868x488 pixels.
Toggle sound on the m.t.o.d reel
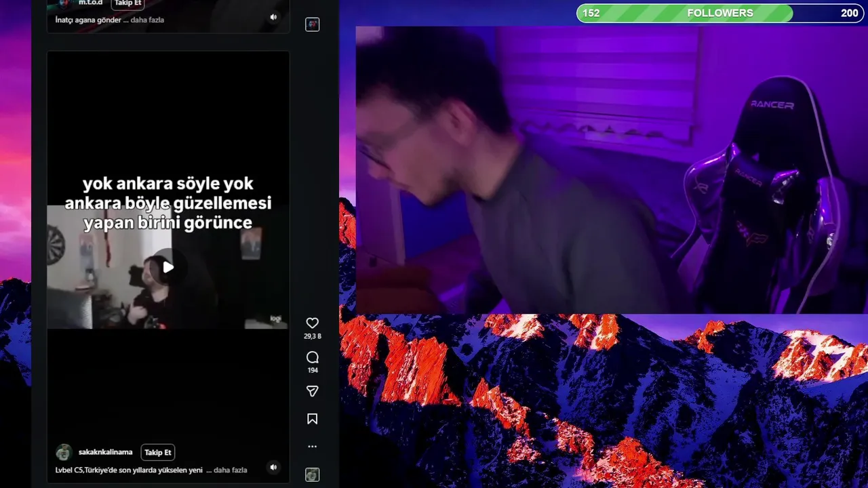pyautogui.click(x=273, y=17)
